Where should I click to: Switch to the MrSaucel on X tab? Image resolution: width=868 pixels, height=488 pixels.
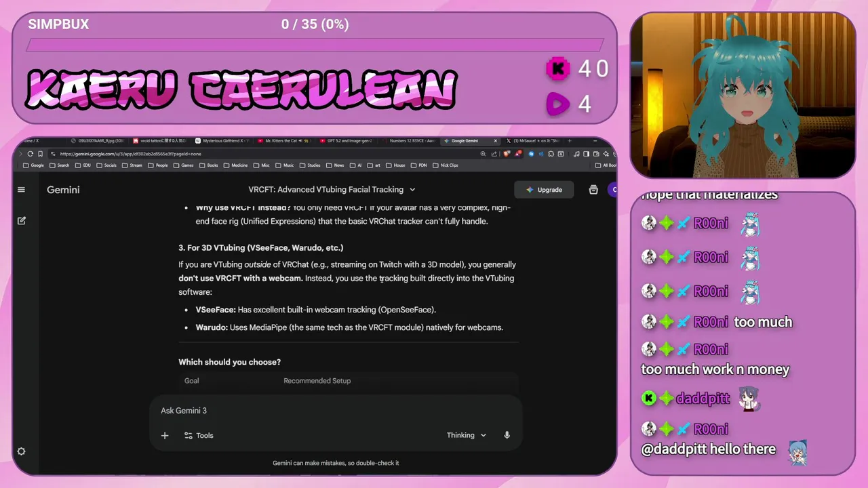534,141
